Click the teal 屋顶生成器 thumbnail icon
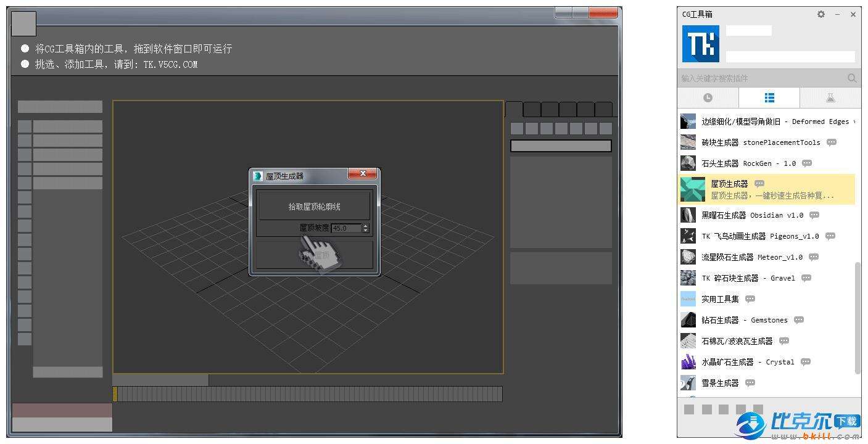Image resolution: width=868 pixels, height=444 pixels. click(x=692, y=189)
